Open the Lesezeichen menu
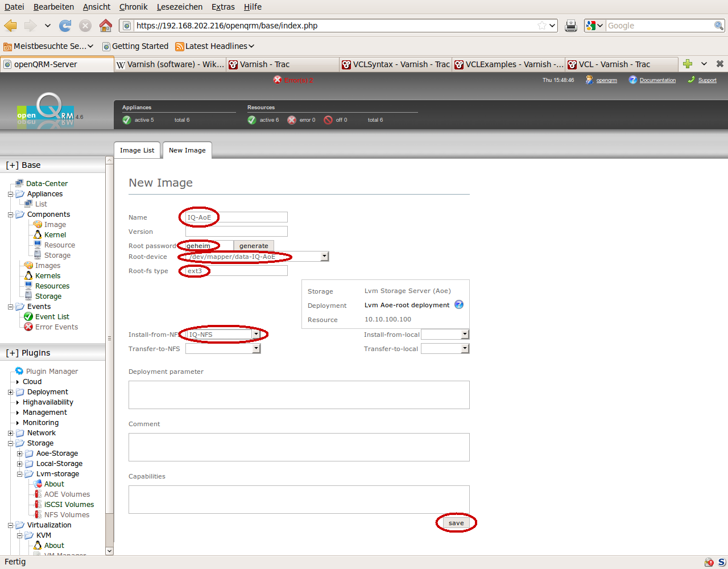Viewport: 728px width, 569px height. [179, 7]
